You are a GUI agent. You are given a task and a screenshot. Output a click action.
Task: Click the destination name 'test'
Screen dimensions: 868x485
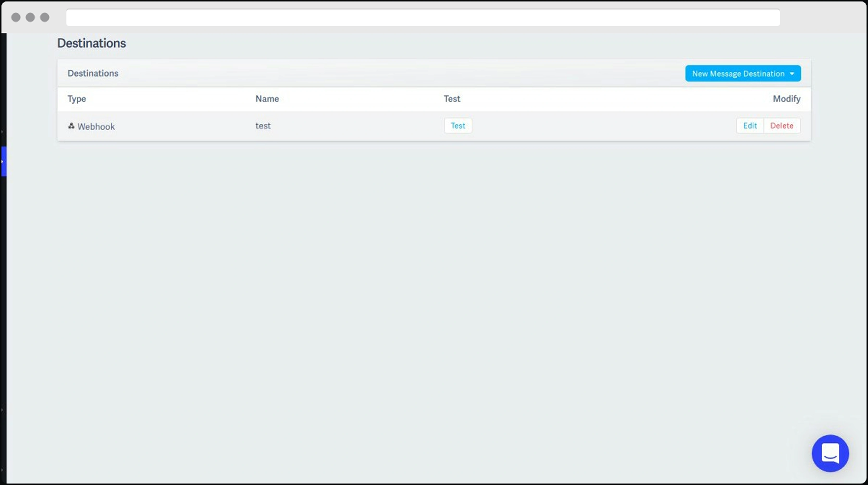(263, 126)
